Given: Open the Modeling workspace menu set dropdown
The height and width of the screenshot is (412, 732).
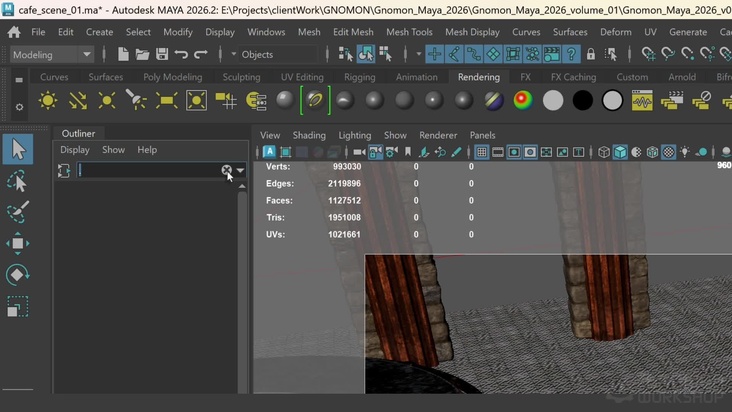Looking at the screenshot, I should [x=52, y=54].
